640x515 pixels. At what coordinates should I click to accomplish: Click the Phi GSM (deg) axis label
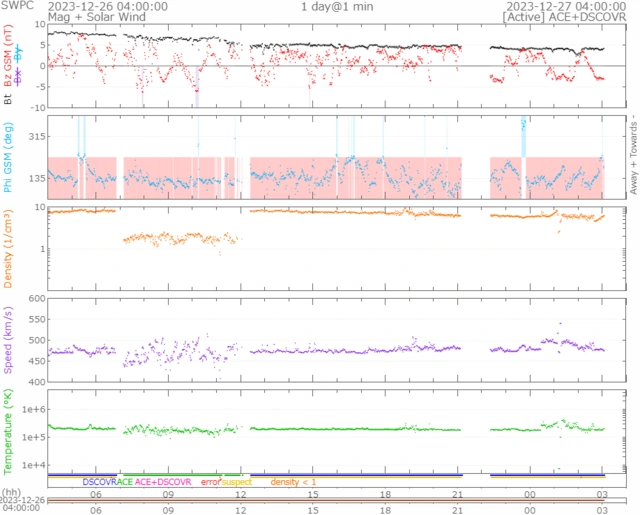(x=8, y=158)
